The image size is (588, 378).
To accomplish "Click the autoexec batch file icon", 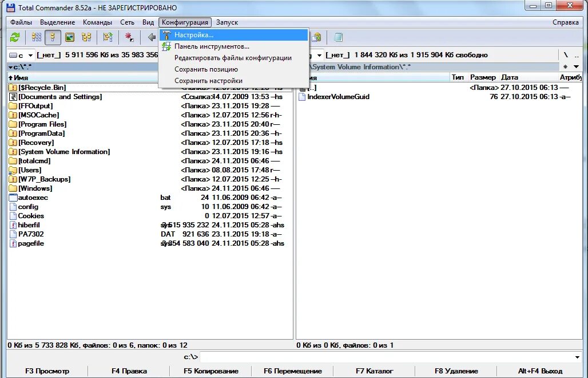I will pos(13,198).
